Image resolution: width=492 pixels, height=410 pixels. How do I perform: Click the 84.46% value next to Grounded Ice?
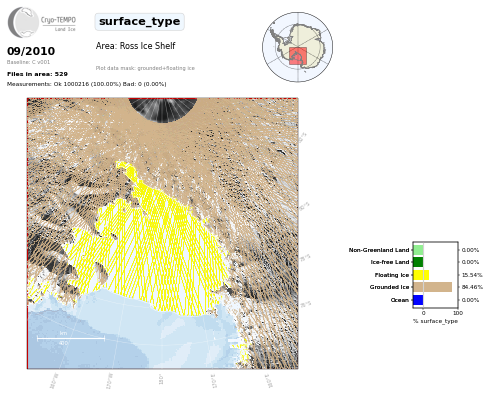(x=472, y=287)
